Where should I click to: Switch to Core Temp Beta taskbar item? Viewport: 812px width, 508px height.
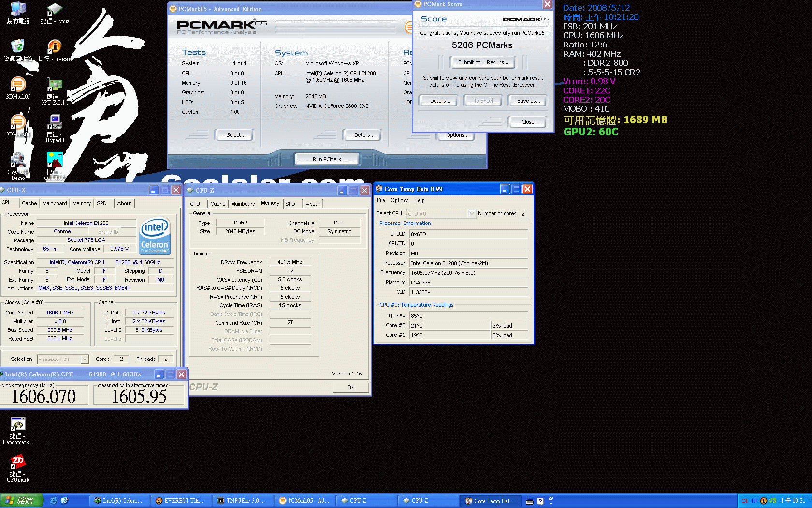[x=490, y=501]
